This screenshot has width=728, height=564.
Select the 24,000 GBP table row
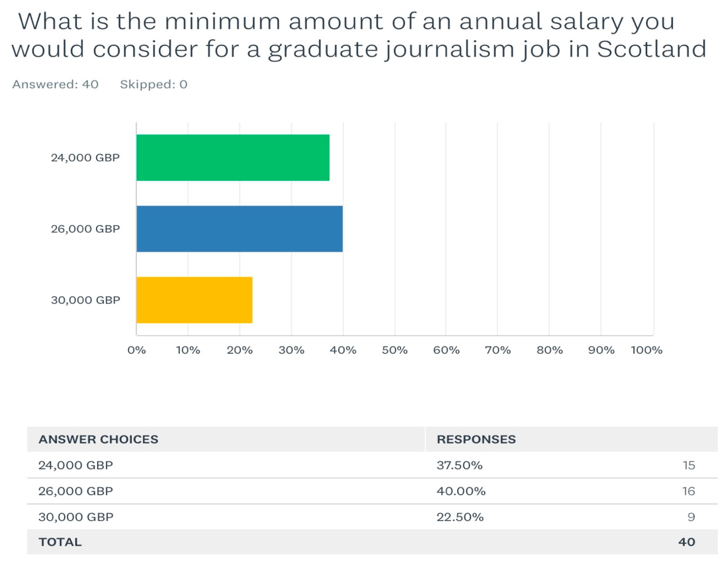[372, 465]
